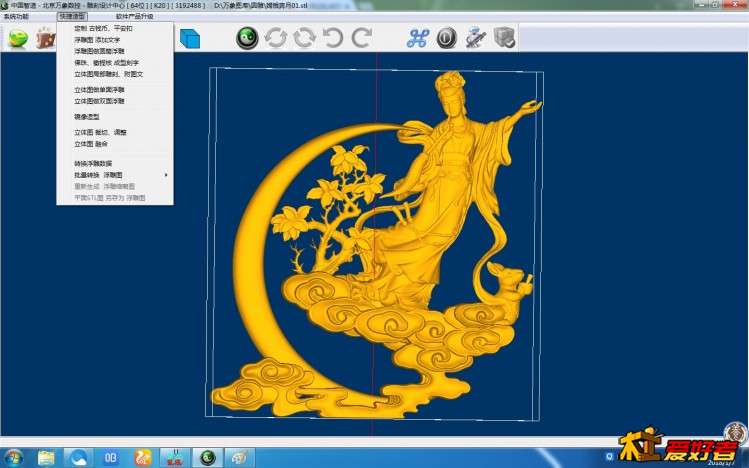Viewport: 749px width, 468px height.
Task: Open the blue bird browser taskbar icon
Action: (x=79, y=458)
